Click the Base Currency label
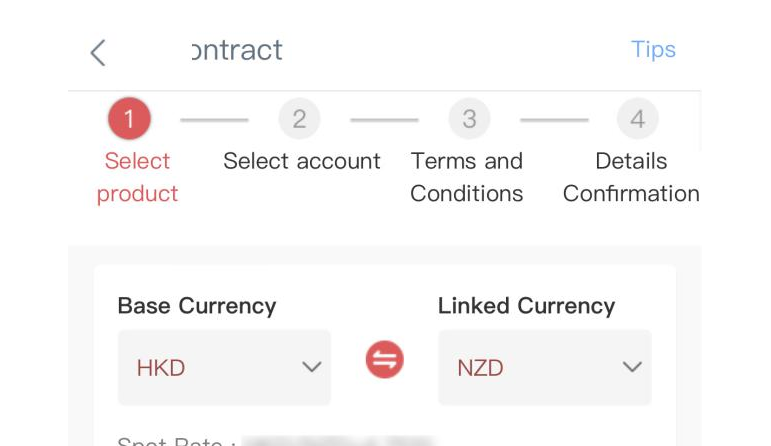This screenshot has width=771, height=446. (x=197, y=306)
